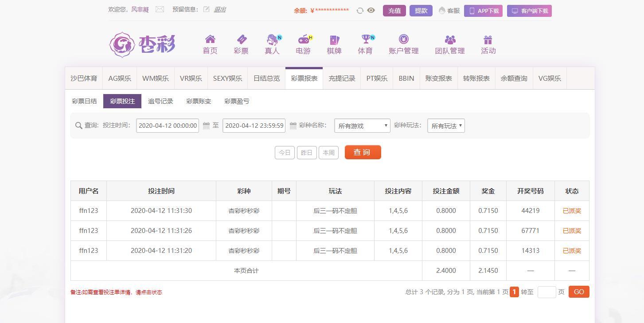Open calendar picker for start time
The width and height of the screenshot is (644, 323).
(206, 126)
